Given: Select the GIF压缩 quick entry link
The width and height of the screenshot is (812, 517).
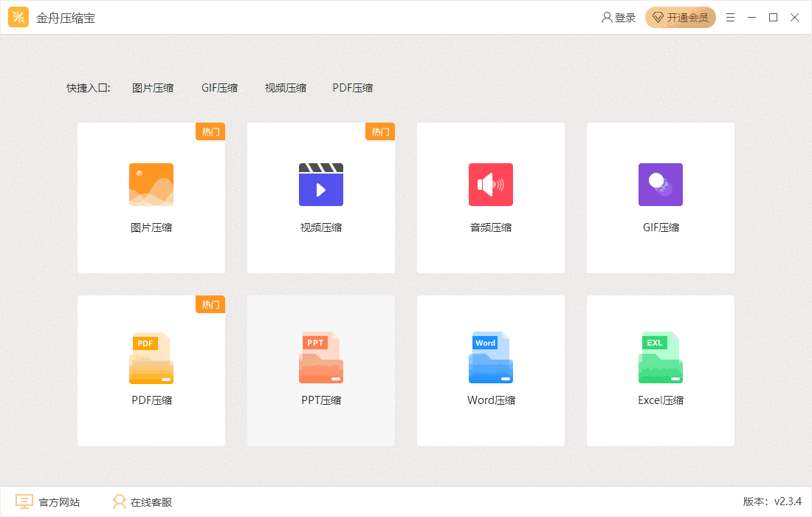Looking at the screenshot, I should point(219,87).
